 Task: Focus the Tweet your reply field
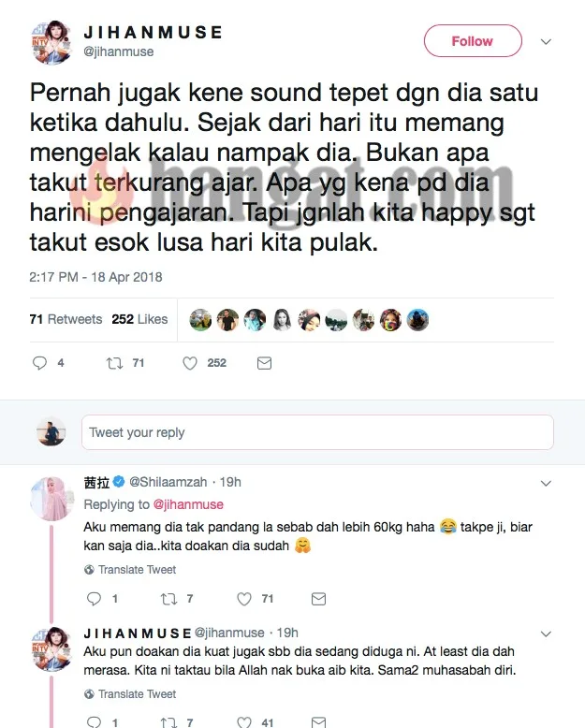(317, 432)
